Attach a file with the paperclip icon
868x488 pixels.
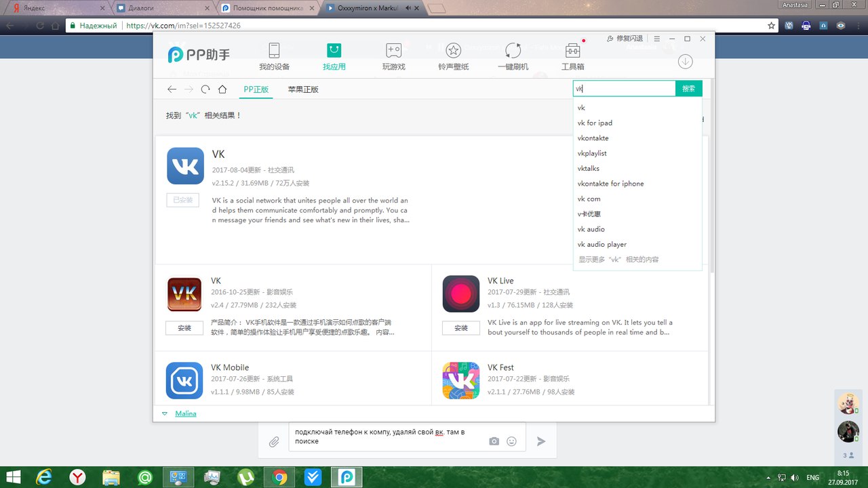274,442
